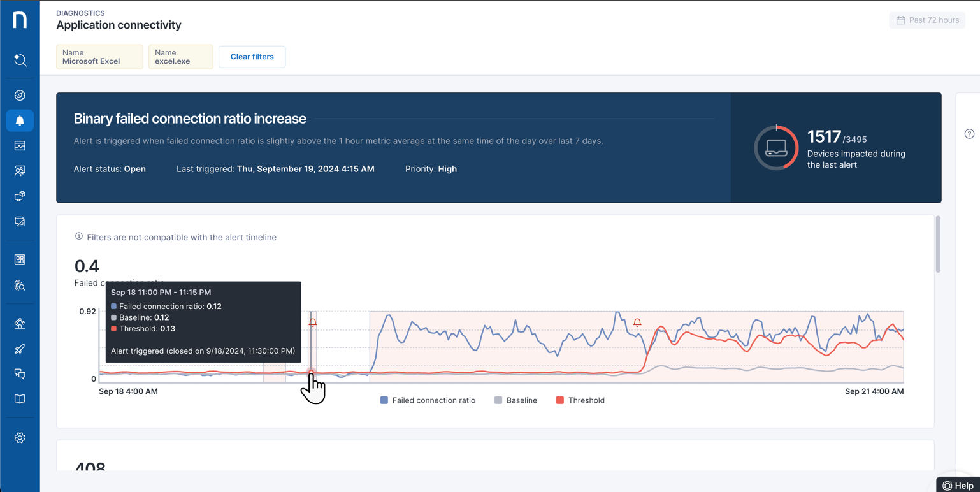This screenshot has width=980, height=492.
Task: Click the rocket icon in the sidebar
Action: tap(20, 349)
